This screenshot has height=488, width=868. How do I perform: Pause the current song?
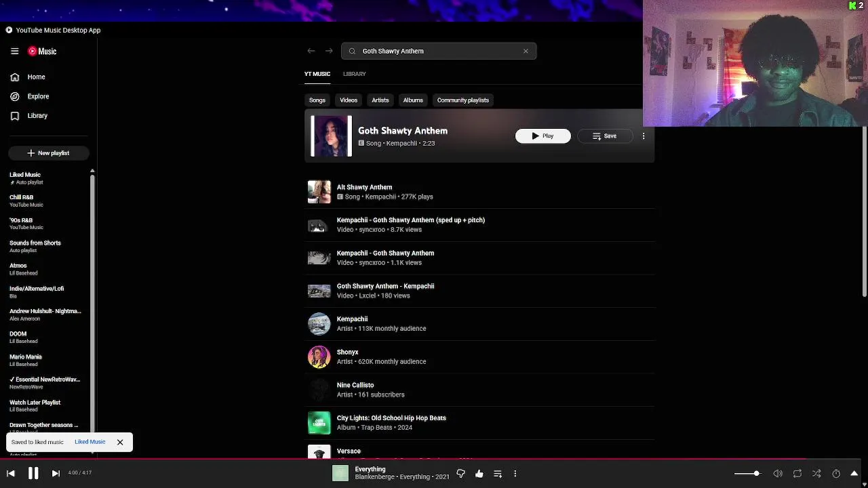point(33,474)
